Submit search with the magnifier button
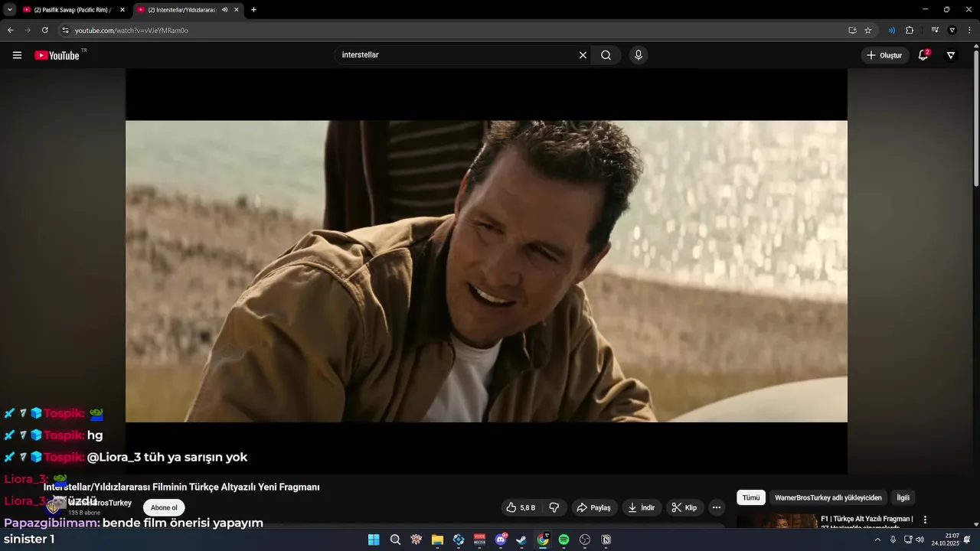The height and width of the screenshot is (551, 980). pyautogui.click(x=606, y=55)
